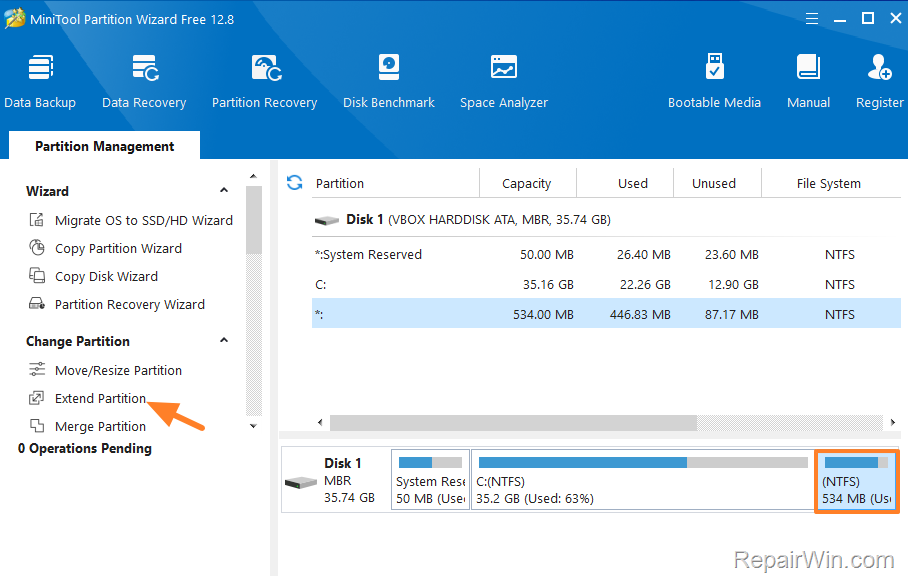Launch Data Recovery from toolbar

[x=144, y=81]
